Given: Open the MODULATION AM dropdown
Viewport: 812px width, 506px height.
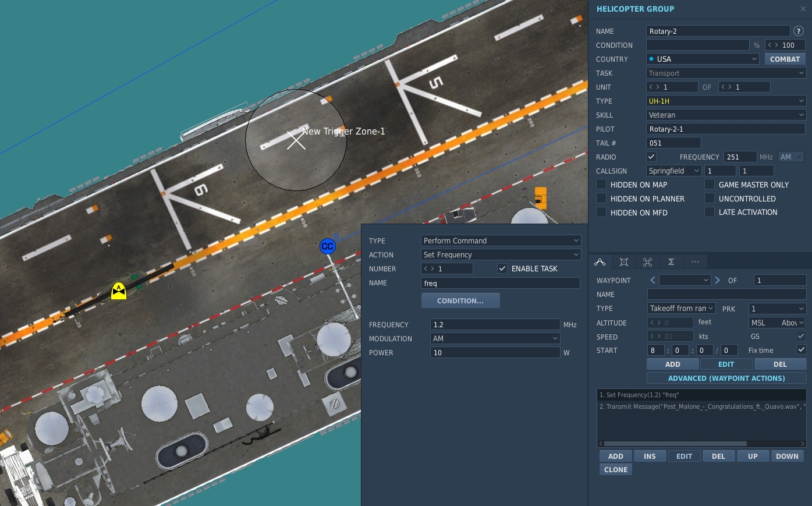Looking at the screenshot, I should 495,338.
